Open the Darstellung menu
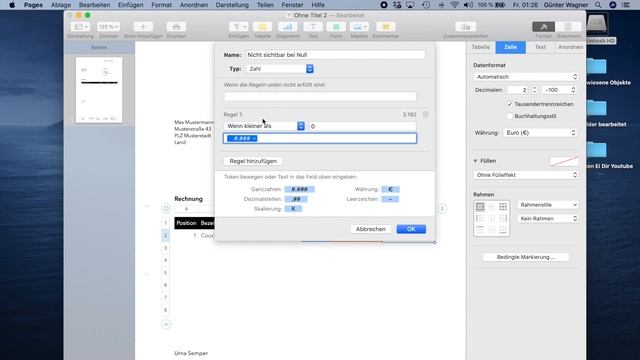640x360 pixels. point(232,5)
